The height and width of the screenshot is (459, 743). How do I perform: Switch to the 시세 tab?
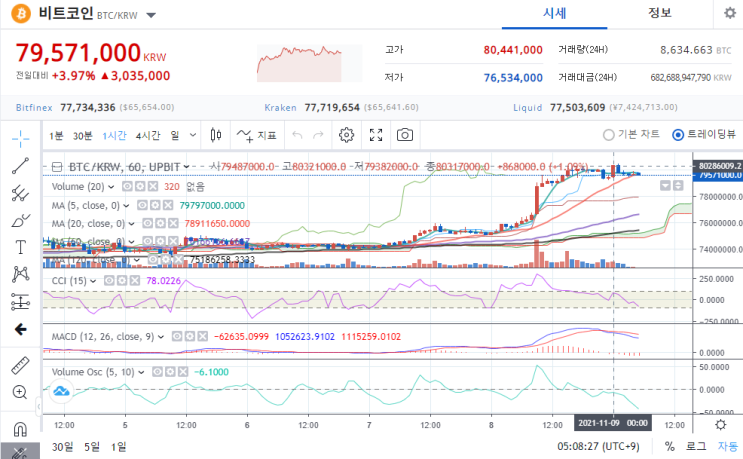tap(554, 13)
